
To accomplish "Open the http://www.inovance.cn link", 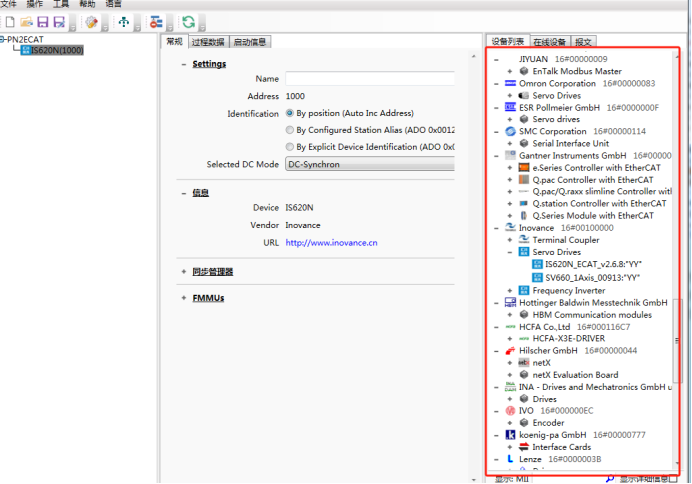I will [331, 243].
